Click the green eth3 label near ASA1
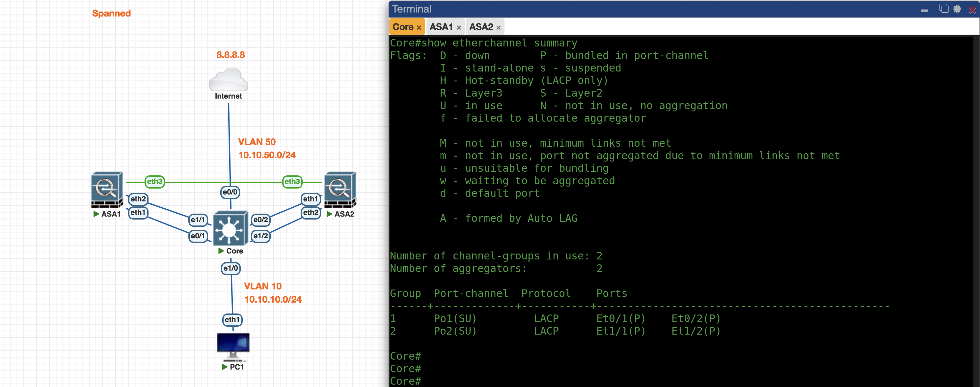980x387 pixels. (x=154, y=181)
